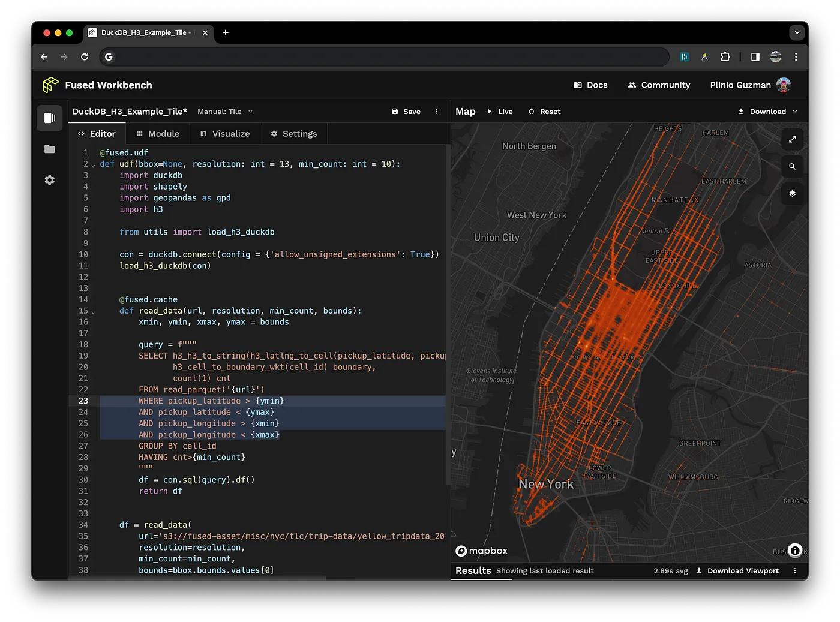Open the UDF three-dot options menu
This screenshot has width=840, height=622.
tap(437, 112)
